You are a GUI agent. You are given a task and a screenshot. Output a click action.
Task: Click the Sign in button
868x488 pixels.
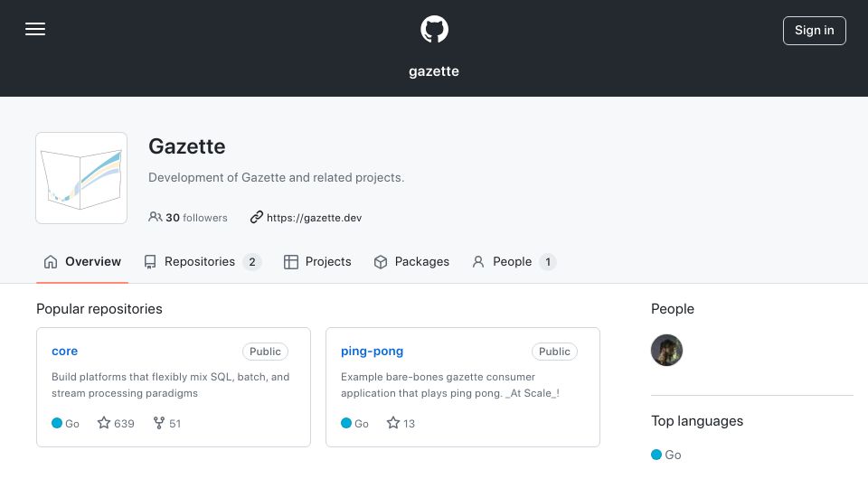(815, 31)
